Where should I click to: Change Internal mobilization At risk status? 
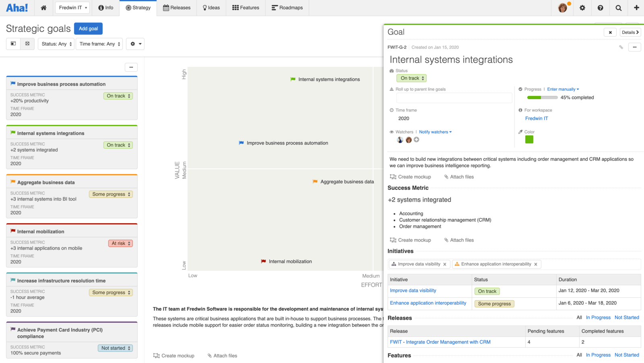(121, 243)
